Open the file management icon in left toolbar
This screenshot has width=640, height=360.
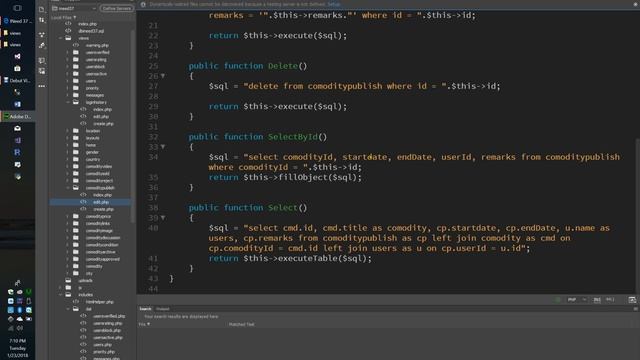click(x=42, y=9)
